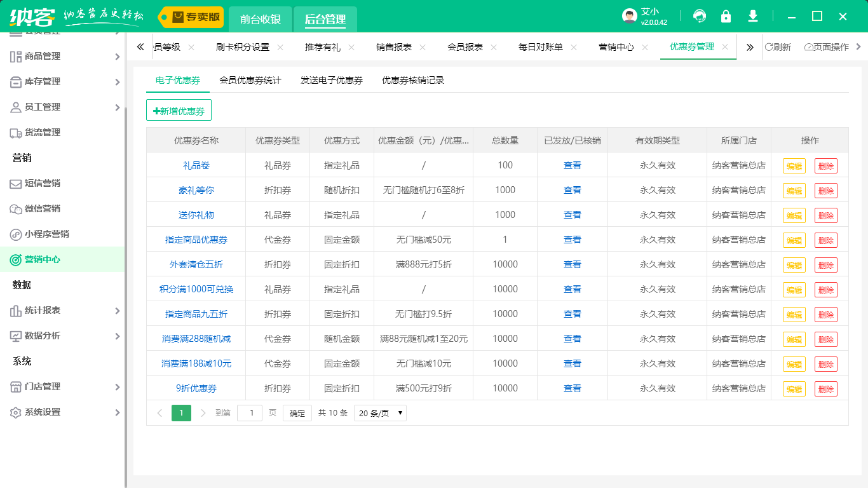Screen dimensions: 868x488
Task: Open the 优惠券核销记录 tab
Action: click(412, 80)
